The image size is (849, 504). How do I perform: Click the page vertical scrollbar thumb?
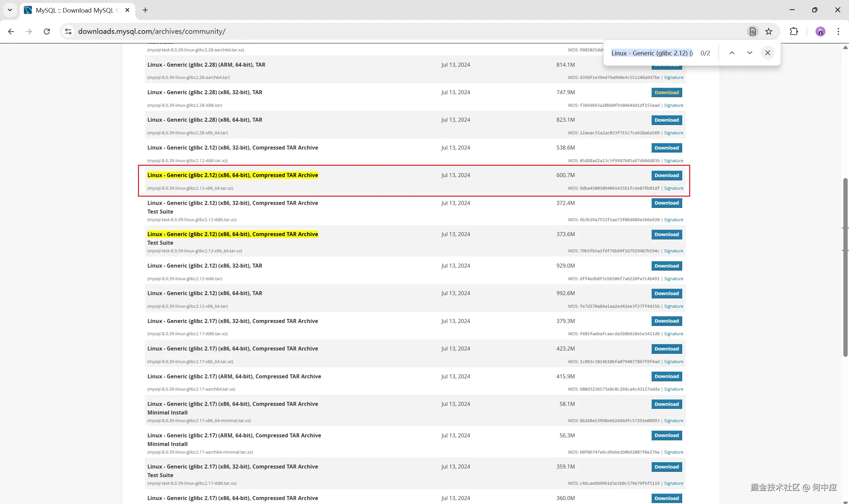tap(845, 267)
